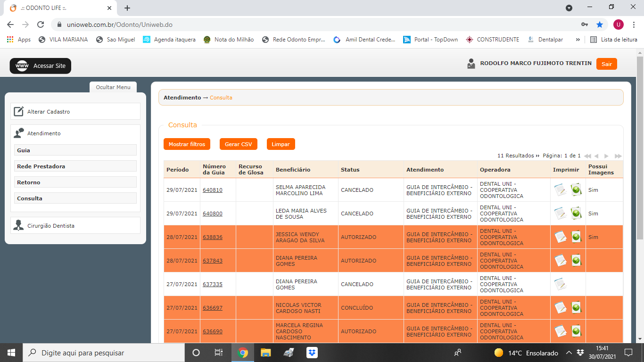644x362 pixels.
Task: Open the notepad print icon for guia 637335
Action: click(x=560, y=284)
